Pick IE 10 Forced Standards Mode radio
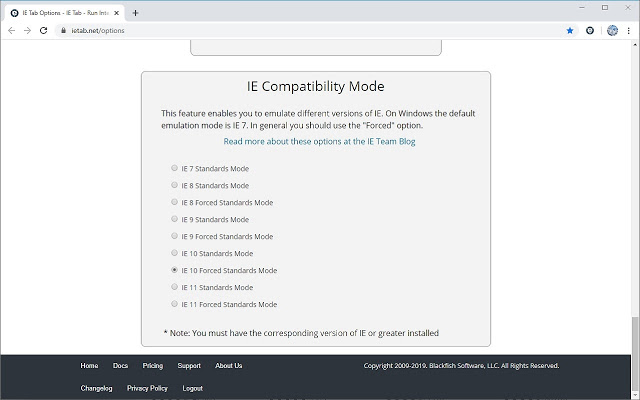Screen dimensions: 640x400 pyautogui.click(x=174, y=270)
